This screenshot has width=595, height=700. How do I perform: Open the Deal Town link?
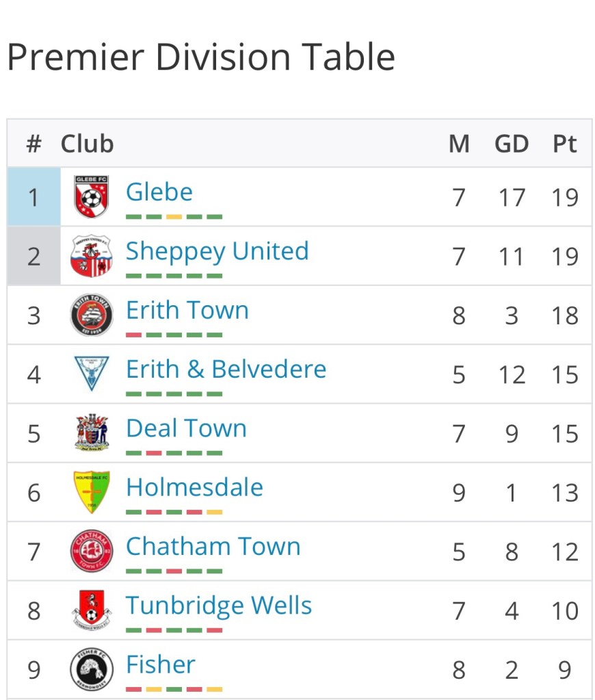point(186,428)
